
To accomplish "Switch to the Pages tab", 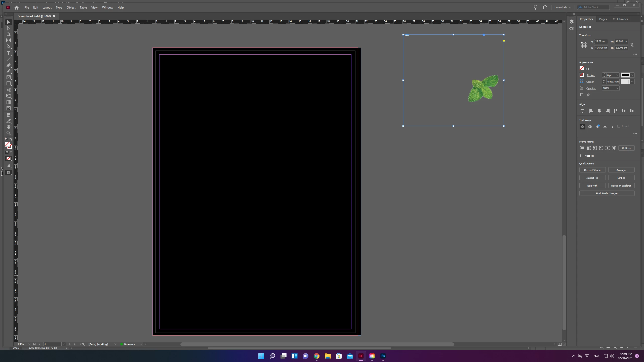I will point(603,19).
